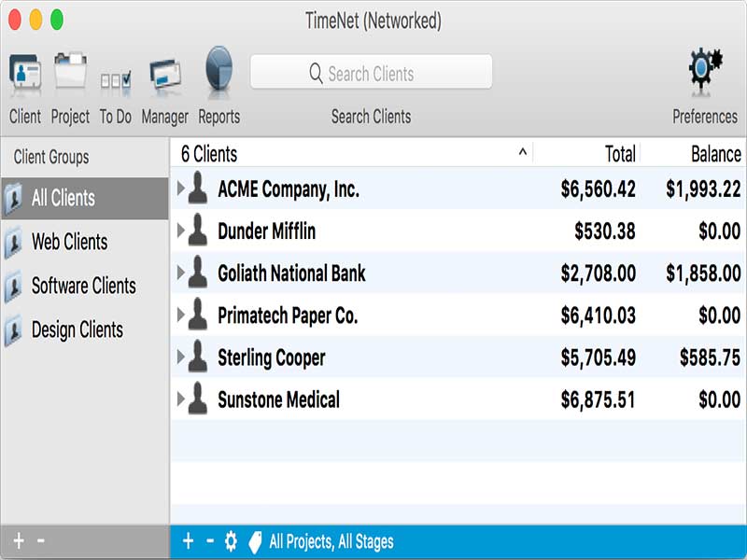Open the Manager toolbar icon
This screenshot has height=560, width=747.
165,74
